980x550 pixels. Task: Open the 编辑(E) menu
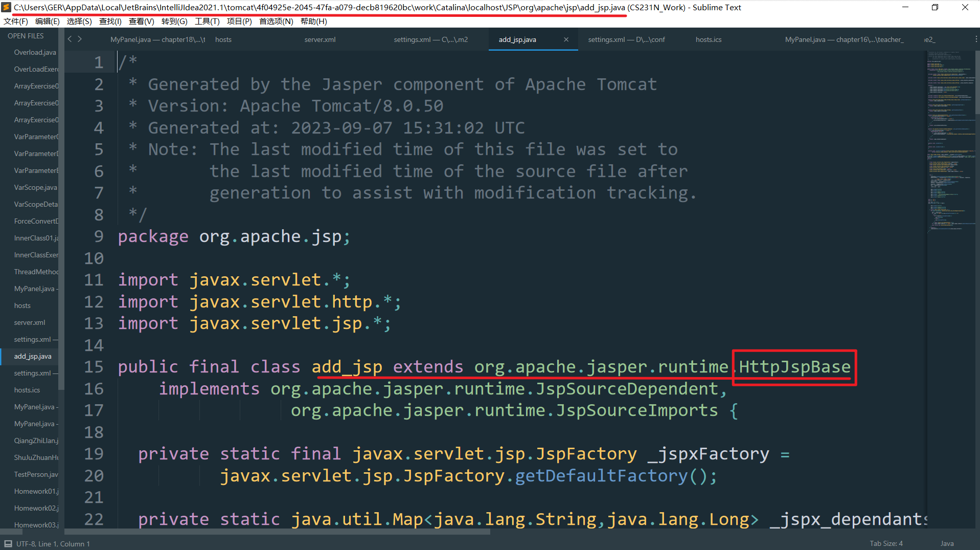tap(48, 21)
